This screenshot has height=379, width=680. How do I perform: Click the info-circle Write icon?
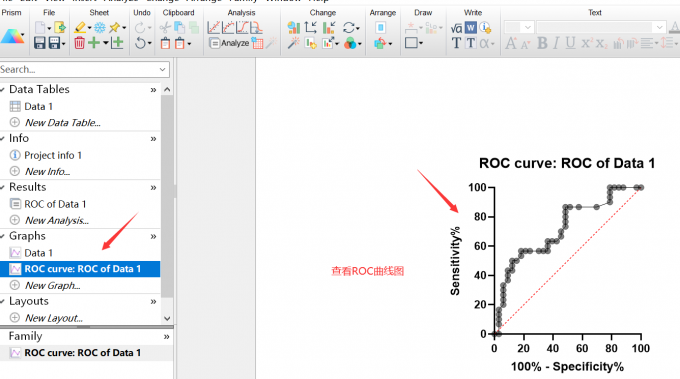pos(485,28)
